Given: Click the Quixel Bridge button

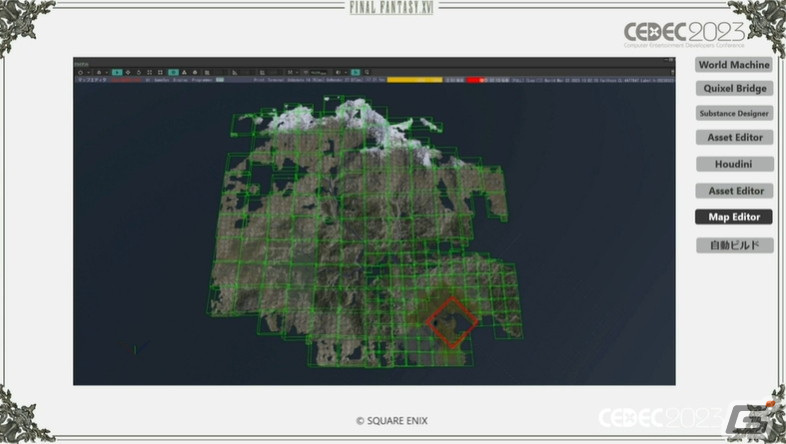Looking at the screenshot, I should 734,89.
